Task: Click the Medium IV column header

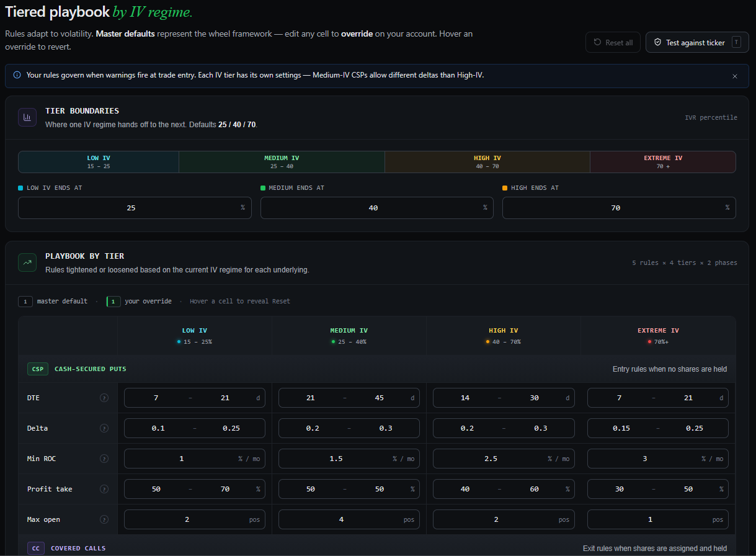Action: 349,336
